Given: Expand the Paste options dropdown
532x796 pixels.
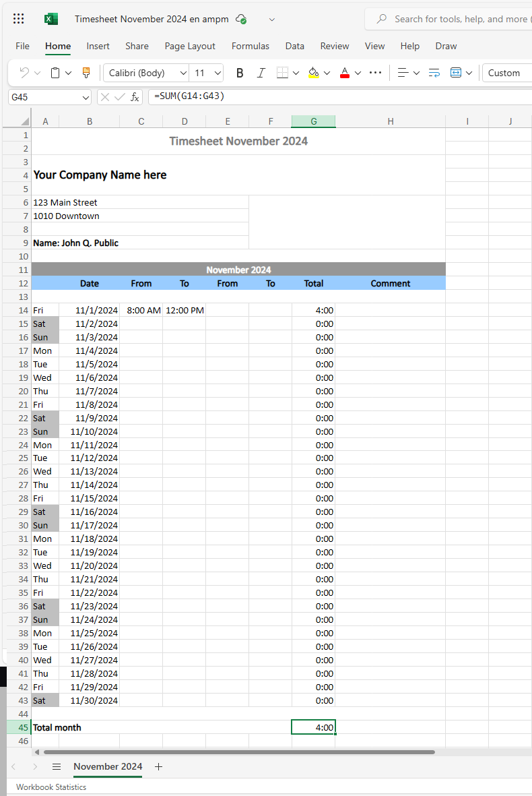Looking at the screenshot, I should pyautogui.click(x=69, y=73).
